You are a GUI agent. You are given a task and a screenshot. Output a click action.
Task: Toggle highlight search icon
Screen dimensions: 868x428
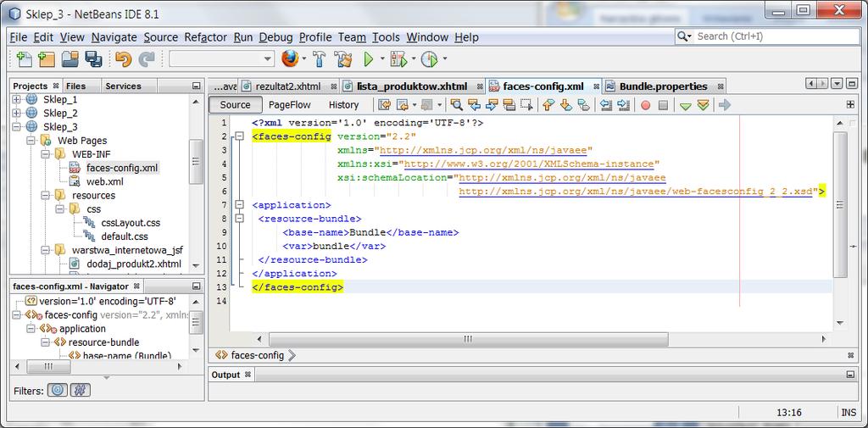(509, 104)
